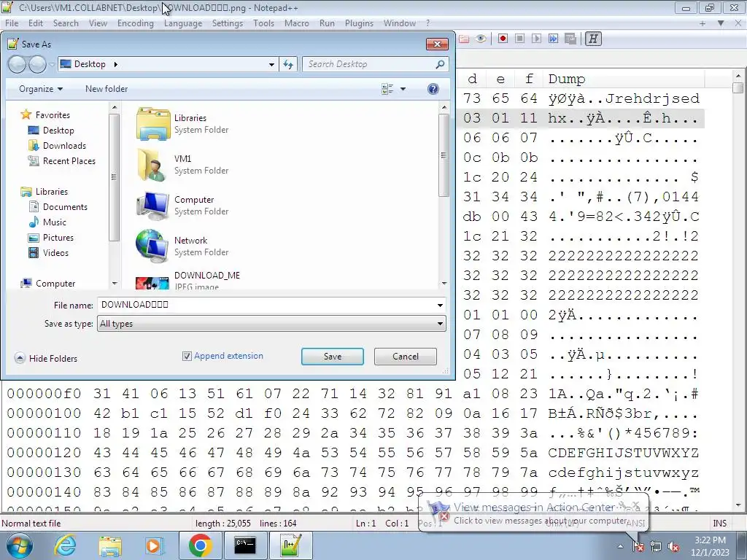Expand the Desktop breadcrumb arrow
The image size is (747, 560).
[116, 64]
